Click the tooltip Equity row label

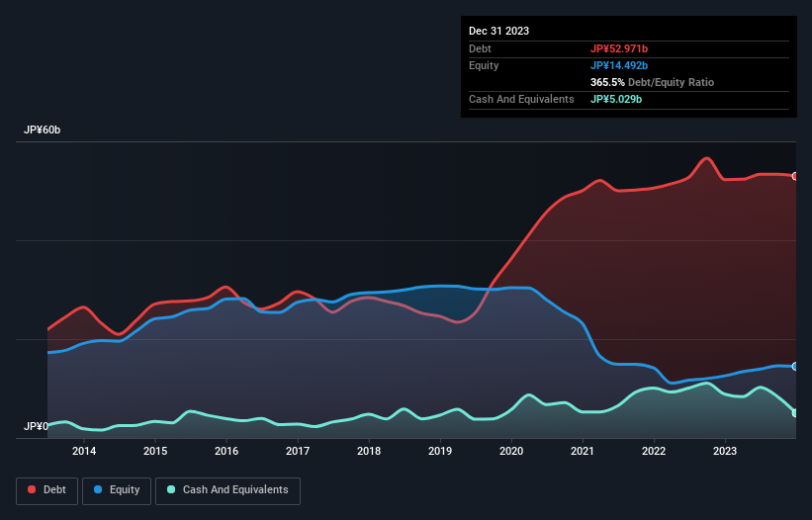484,65
